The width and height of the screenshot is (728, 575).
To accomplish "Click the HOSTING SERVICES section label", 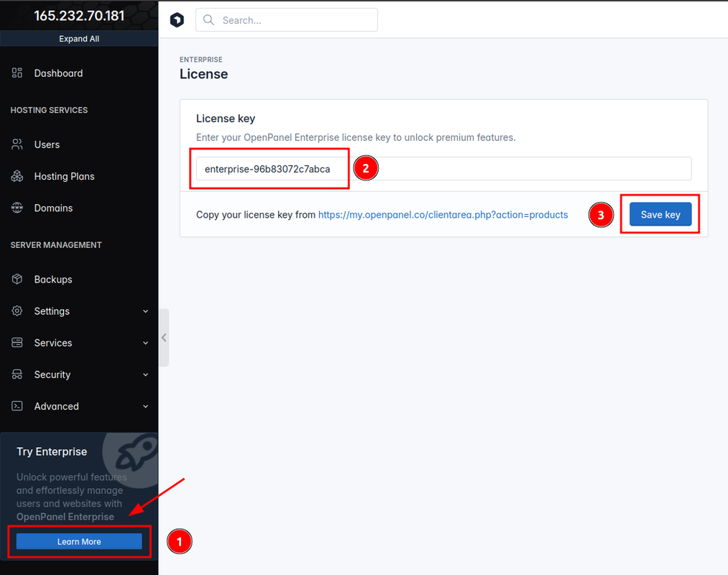I will pyautogui.click(x=49, y=110).
